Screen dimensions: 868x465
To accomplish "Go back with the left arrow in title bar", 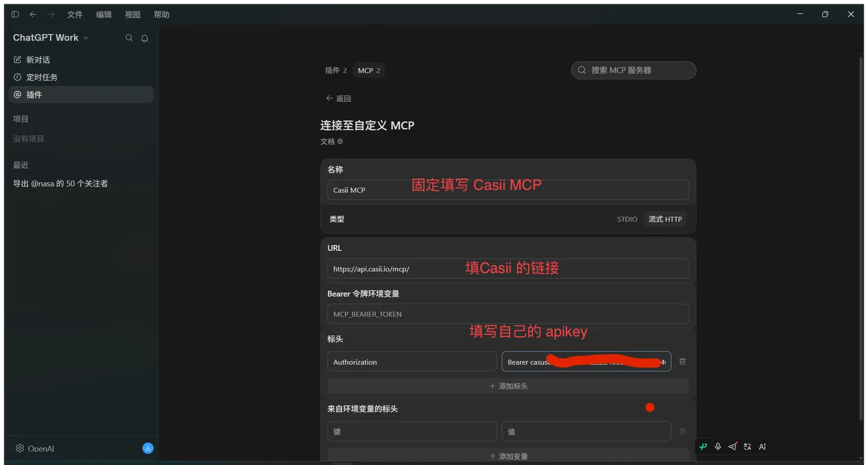I will tap(33, 15).
